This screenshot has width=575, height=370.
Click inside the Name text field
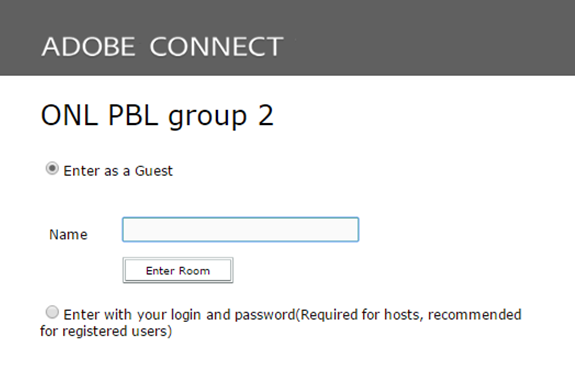(241, 230)
